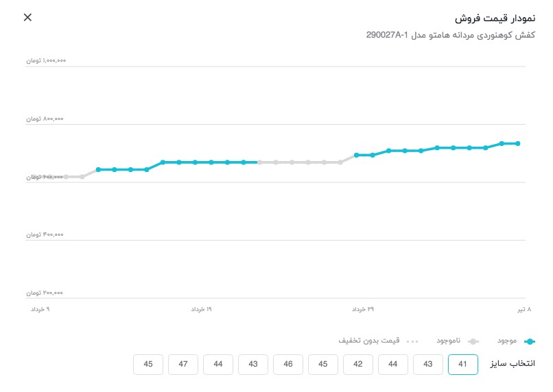The width and height of the screenshot is (553, 392).
Task: Click the 'ناموجود' legend label
Action: click(449, 341)
